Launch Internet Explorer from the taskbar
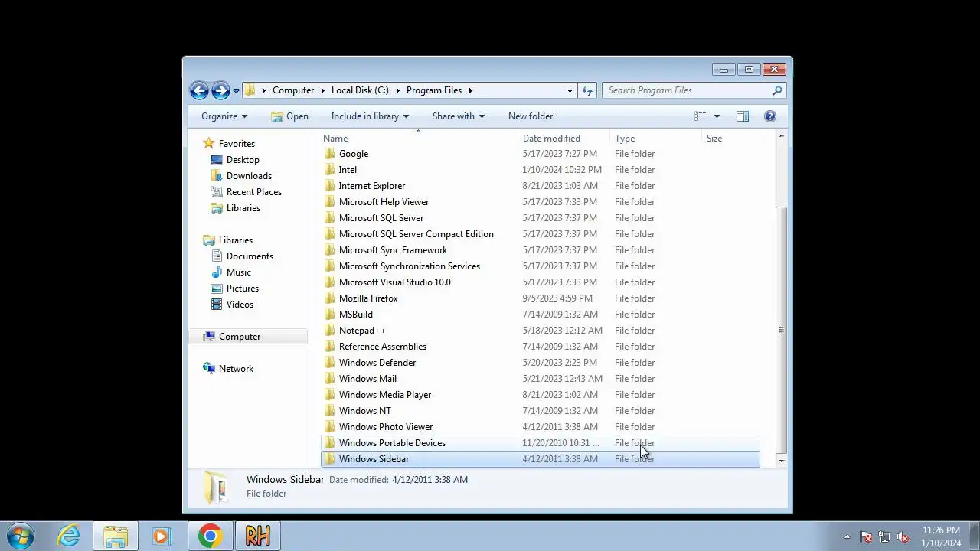980x551 pixels. pos(69,536)
